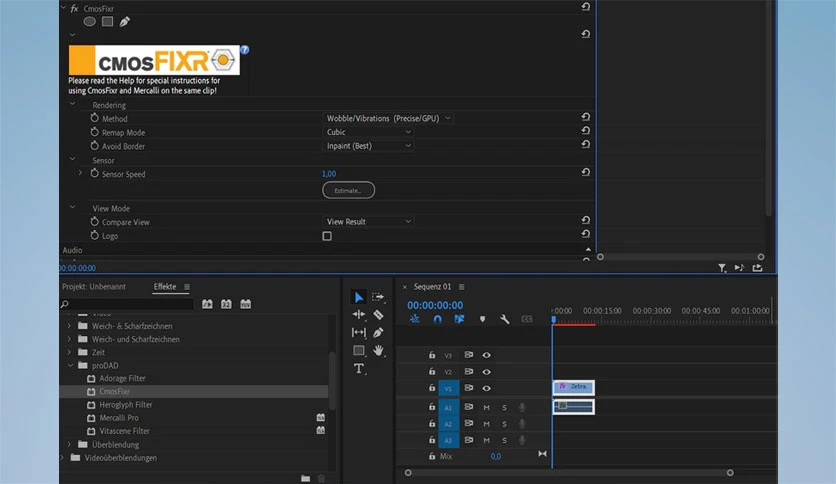Choose the Hand tool
This screenshot has height=484, width=836.
pyautogui.click(x=378, y=350)
